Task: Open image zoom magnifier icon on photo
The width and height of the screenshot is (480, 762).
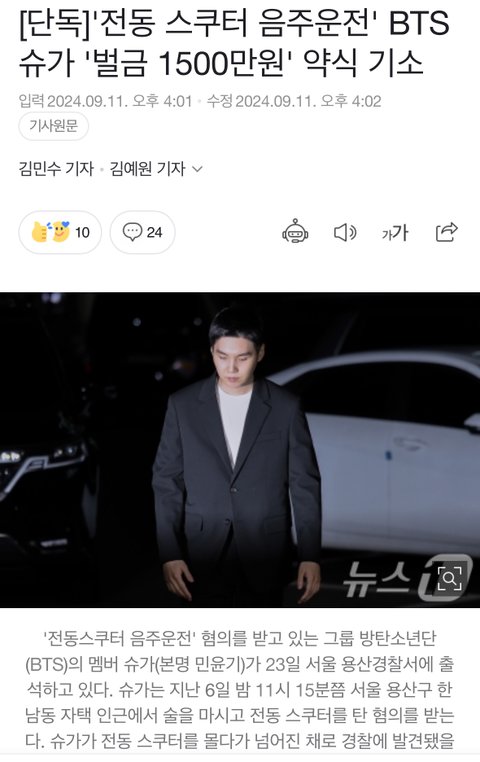Action: tap(449, 578)
